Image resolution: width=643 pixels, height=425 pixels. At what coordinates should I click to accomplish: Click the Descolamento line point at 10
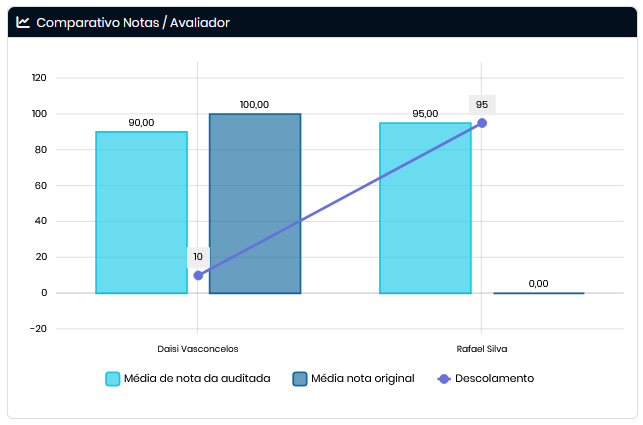tap(198, 275)
